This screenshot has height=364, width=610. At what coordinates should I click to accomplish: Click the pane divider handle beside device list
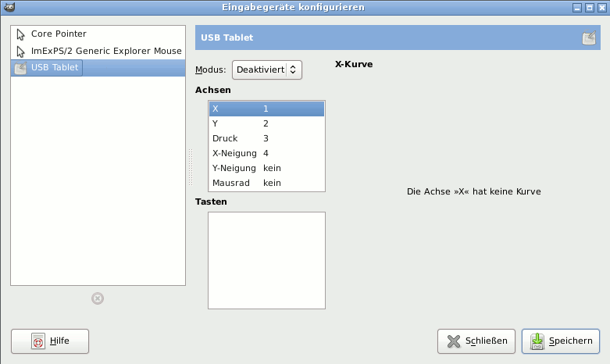[191, 167]
